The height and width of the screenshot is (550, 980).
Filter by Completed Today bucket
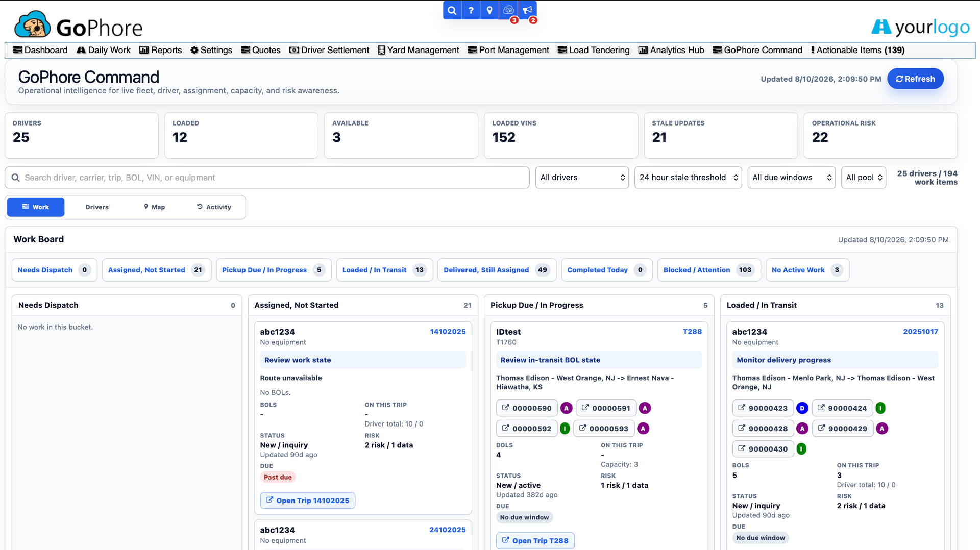click(x=607, y=270)
